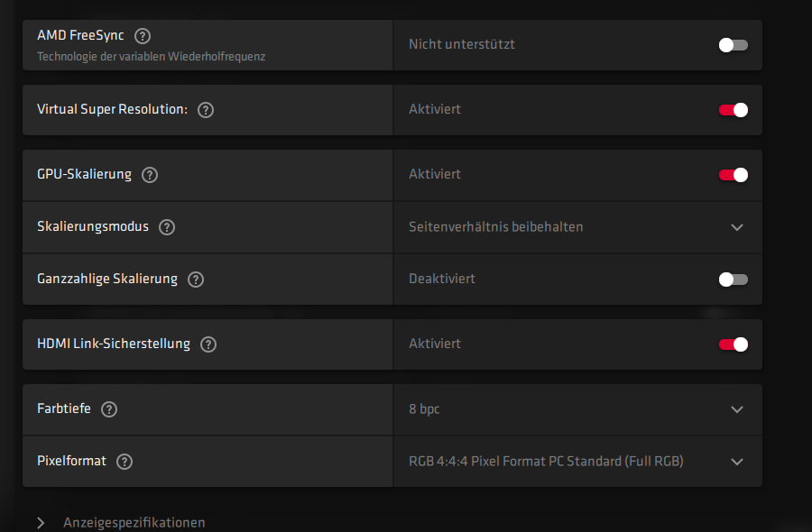Screen dimensions: 812x532
Task: Expand Anzeigespezifikationen section chevron
Action: point(42,523)
